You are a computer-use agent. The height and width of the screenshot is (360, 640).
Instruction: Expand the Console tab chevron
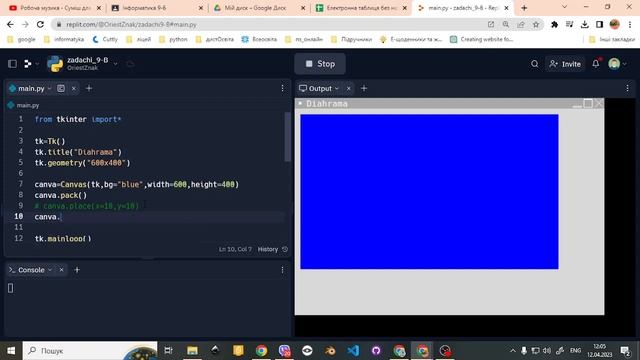coord(50,270)
